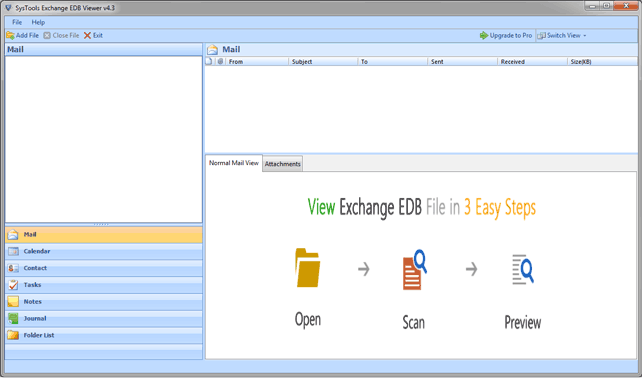Click the Contact card icon in sidebar
642x378 pixels.
tap(13, 268)
